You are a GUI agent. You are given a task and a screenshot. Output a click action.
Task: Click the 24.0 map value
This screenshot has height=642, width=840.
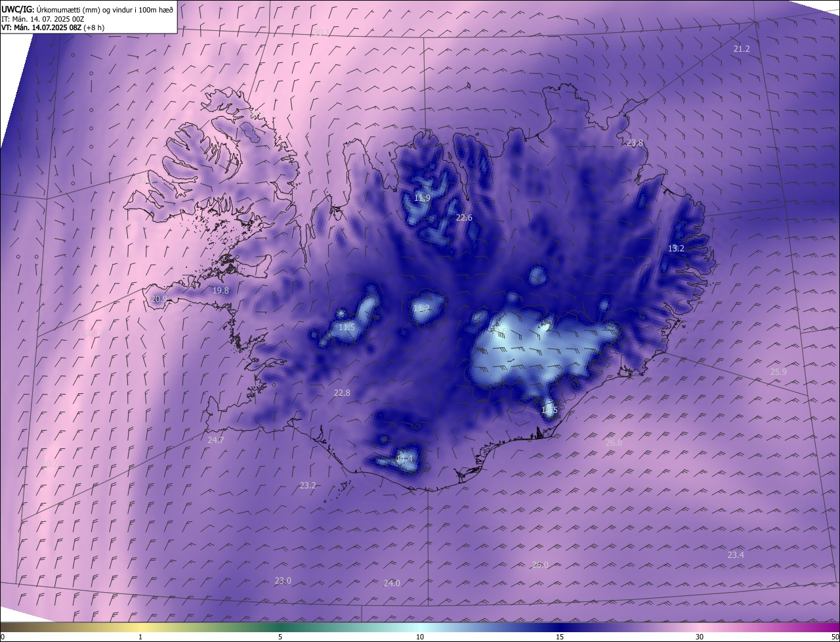(x=392, y=583)
